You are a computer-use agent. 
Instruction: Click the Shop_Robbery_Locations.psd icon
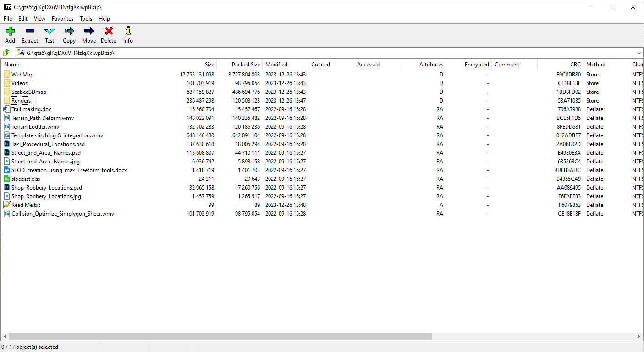coord(7,187)
